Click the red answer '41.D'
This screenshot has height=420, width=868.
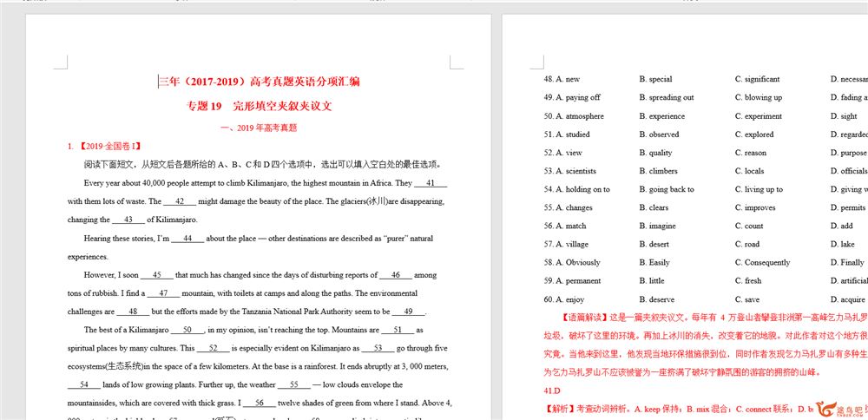click(552, 390)
